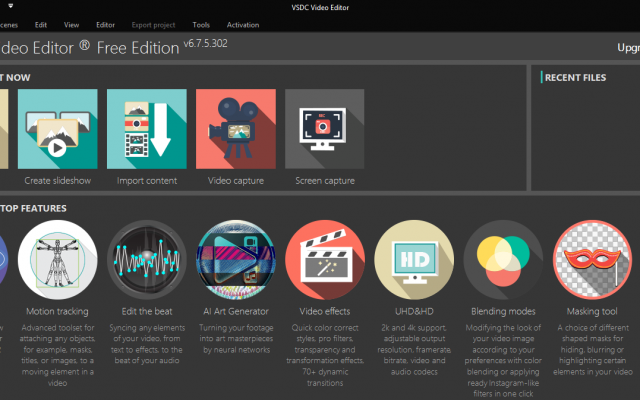Click the version number v6.7.5.302
This screenshot has height=400, width=640.
coord(205,43)
